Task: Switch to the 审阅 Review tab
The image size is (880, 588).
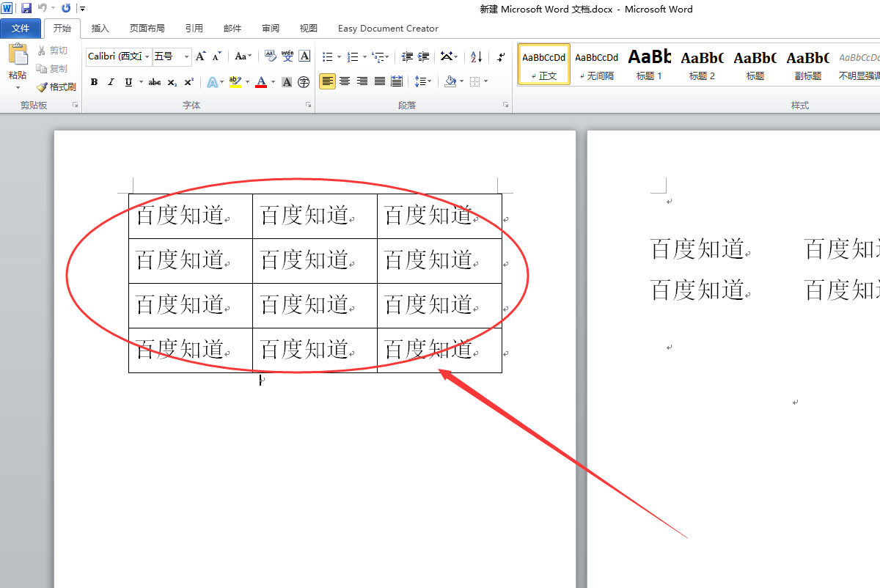Action: coord(271,29)
